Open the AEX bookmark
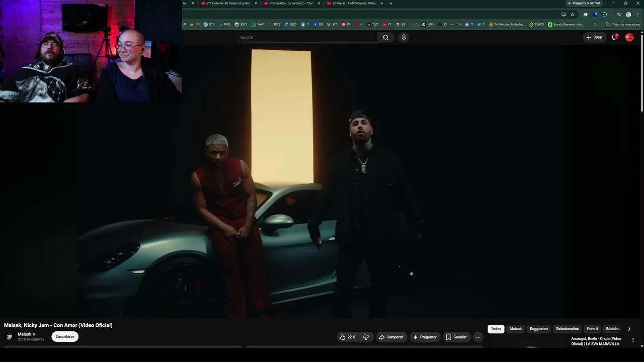Image resolution: width=644 pixels, height=362 pixels. tap(373, 24)
